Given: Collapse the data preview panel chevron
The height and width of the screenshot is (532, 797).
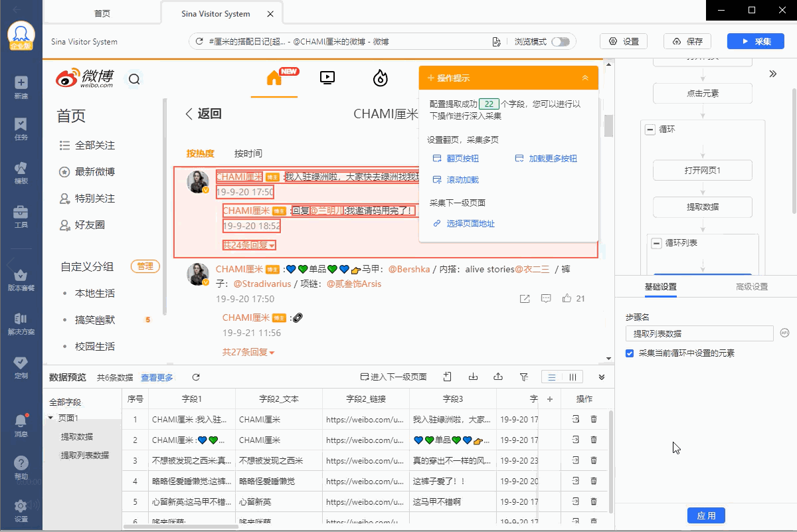Looking at the screenshot, I should [x=602, y=377].
